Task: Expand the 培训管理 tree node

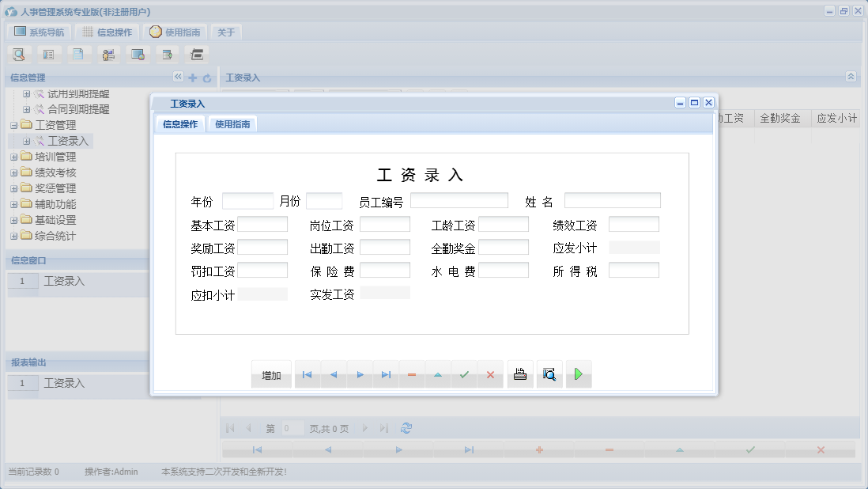Action: pos(14,157)
